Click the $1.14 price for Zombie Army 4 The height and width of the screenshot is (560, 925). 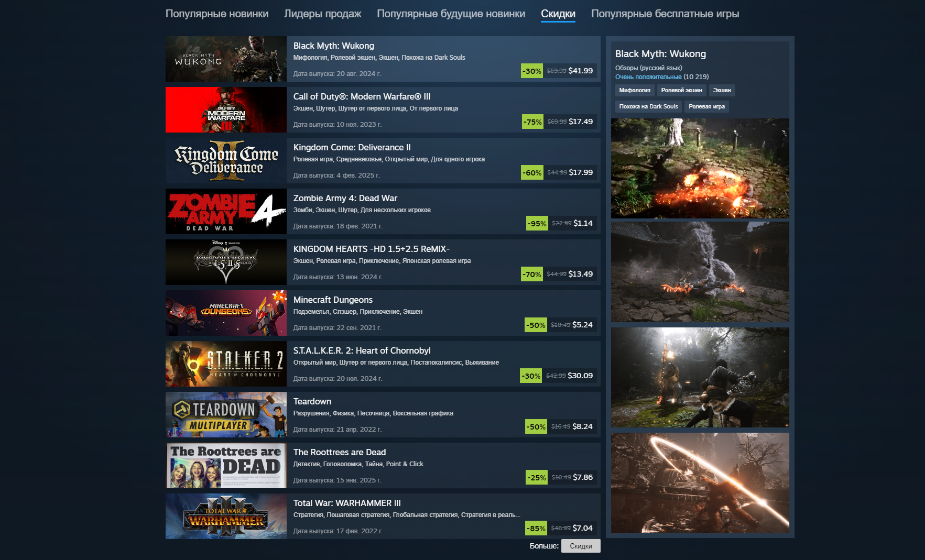click(x=583, y=223)
